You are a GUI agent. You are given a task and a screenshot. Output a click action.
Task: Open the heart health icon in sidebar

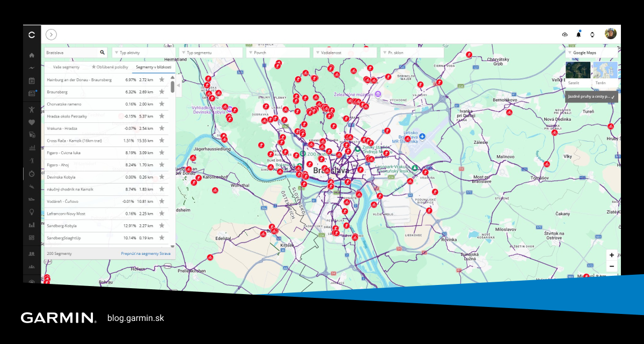32,122
